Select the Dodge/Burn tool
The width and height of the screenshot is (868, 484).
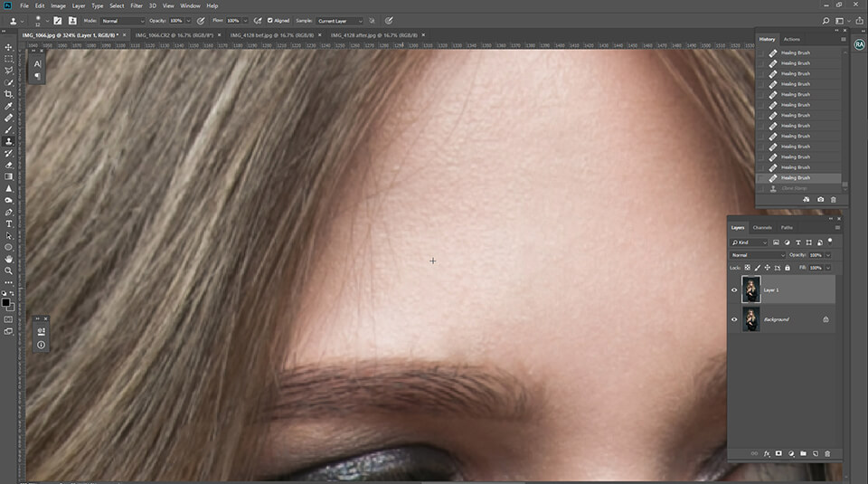coord(8,201)
